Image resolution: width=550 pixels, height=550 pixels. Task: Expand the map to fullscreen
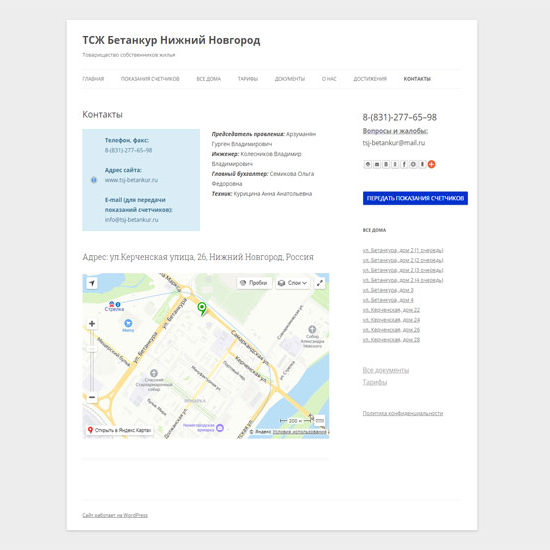click(320, 283)
